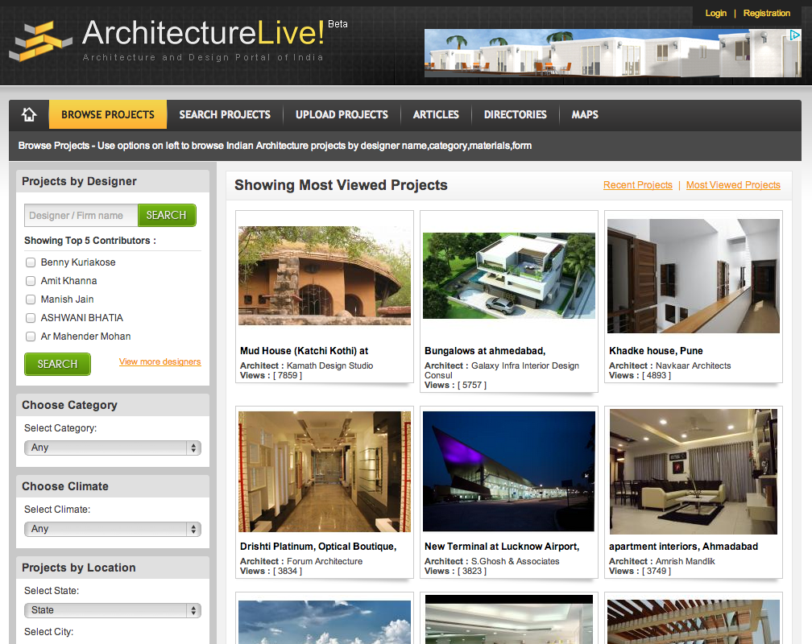Screen dimensions: 812x644
Task: Click the Khadke house, Pune title
Action: coord(656,351)
